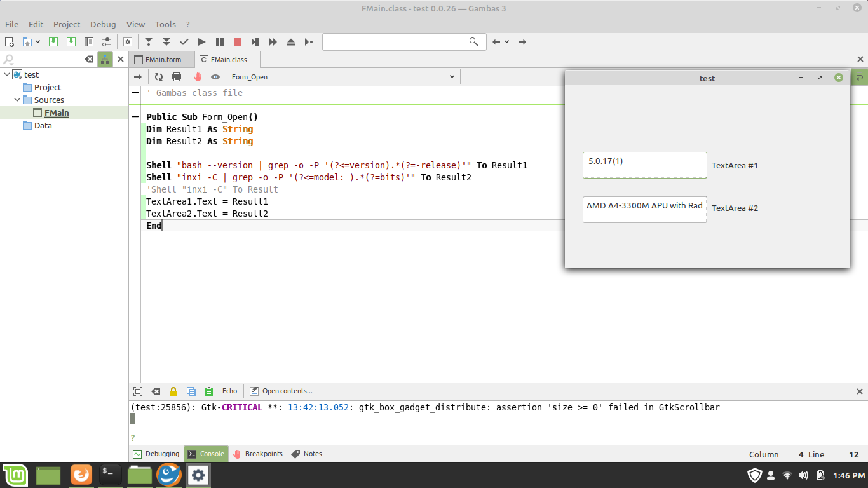Image resolution: width=868 pixels, height=488 pixels.
Task: Pause the running program
Action: coord(219,42)
